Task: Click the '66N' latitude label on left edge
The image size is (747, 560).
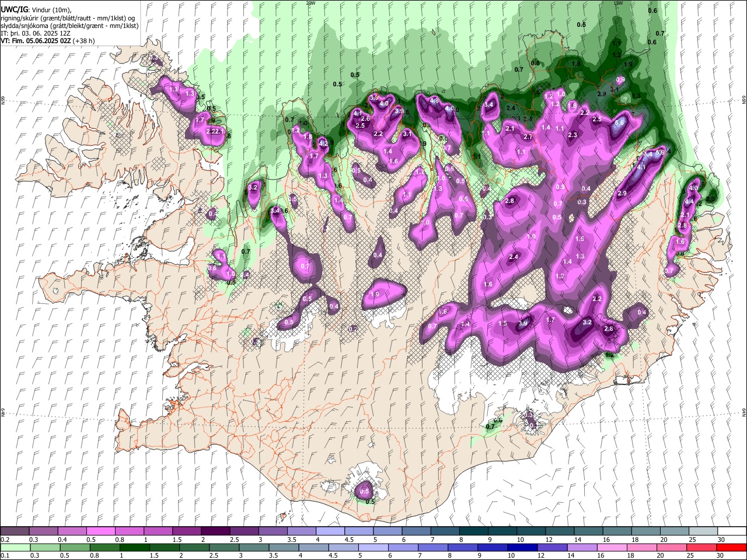Action: tap(3, 100)
